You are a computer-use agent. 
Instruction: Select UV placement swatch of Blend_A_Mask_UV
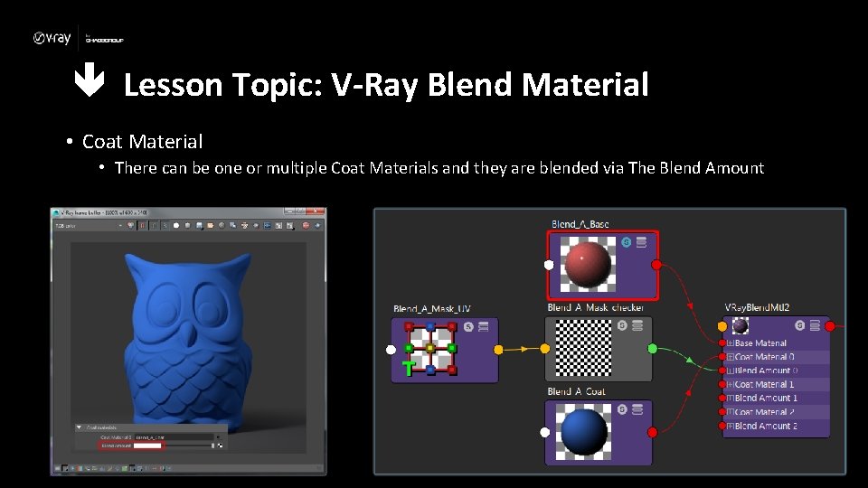[429, 349]
